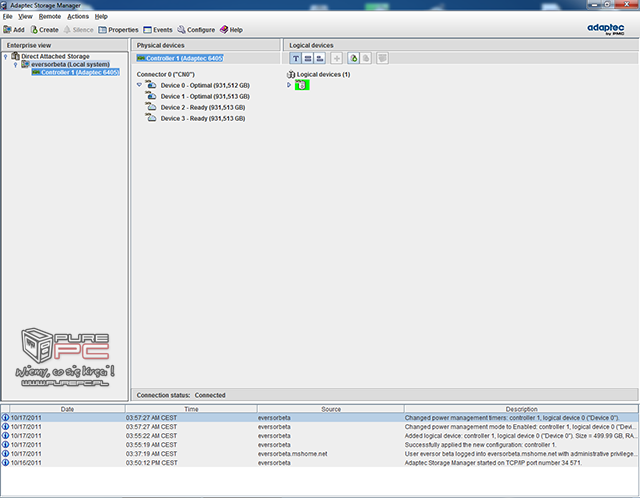Click the Adaptec Storage Manager title bar icon
The height and width of the screenshot is (498, 640).
[x=4, y=5]
